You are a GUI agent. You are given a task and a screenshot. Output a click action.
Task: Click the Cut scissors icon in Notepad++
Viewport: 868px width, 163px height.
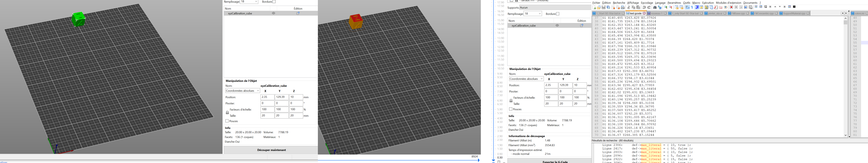629,7
